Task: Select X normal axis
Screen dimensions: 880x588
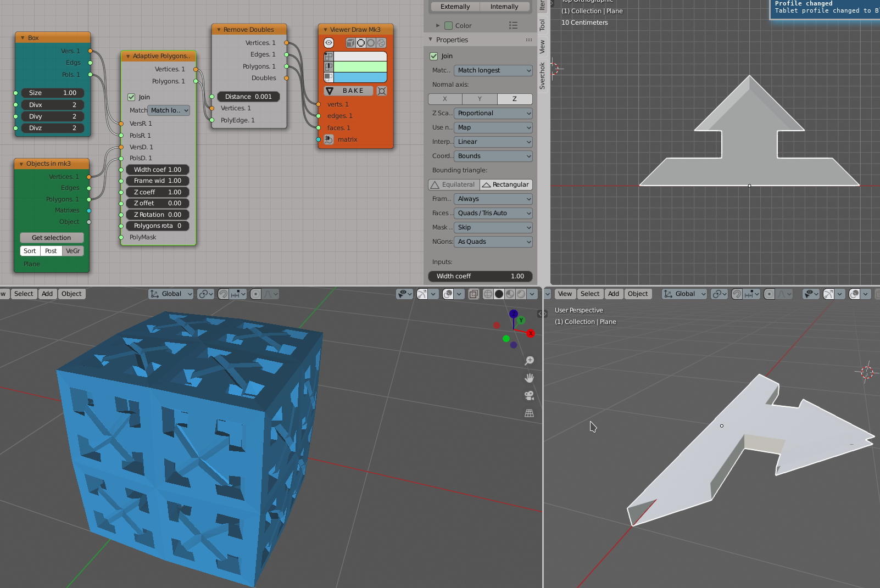Action: pyautogui.click(x=445, y=99)
